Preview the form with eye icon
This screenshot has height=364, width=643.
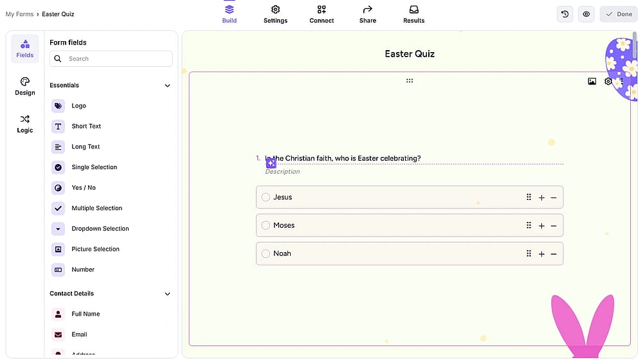click(586, 14)
